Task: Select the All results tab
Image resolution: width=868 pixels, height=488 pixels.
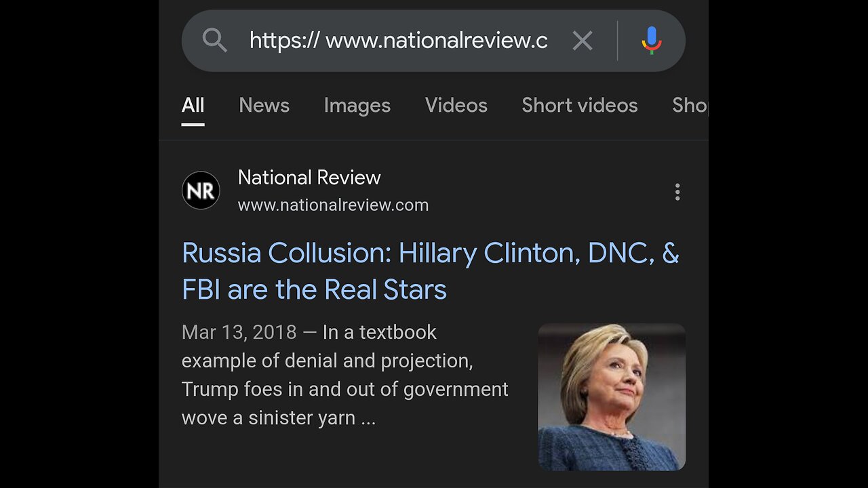Action: click(x=193, y=105)
